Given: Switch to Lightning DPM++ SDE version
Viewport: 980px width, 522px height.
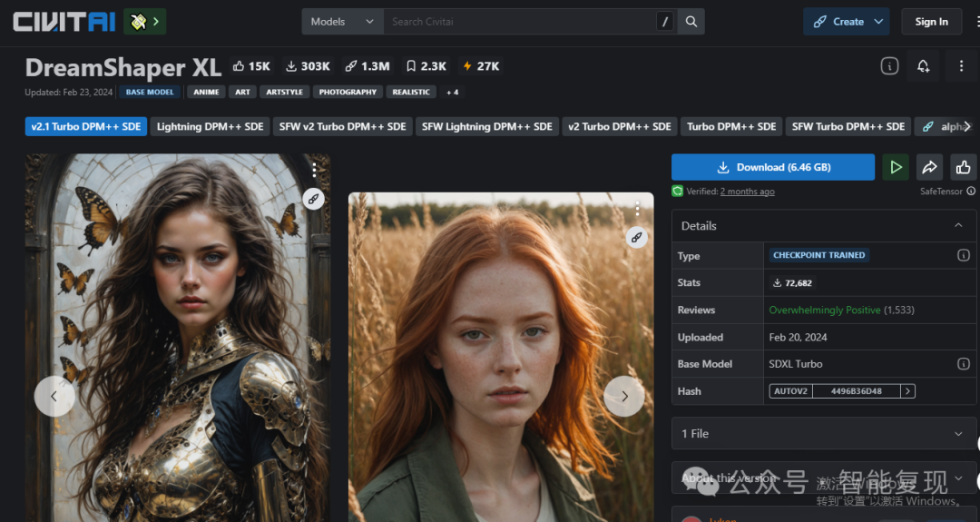Looking at the screenshot, I should 210,126.
